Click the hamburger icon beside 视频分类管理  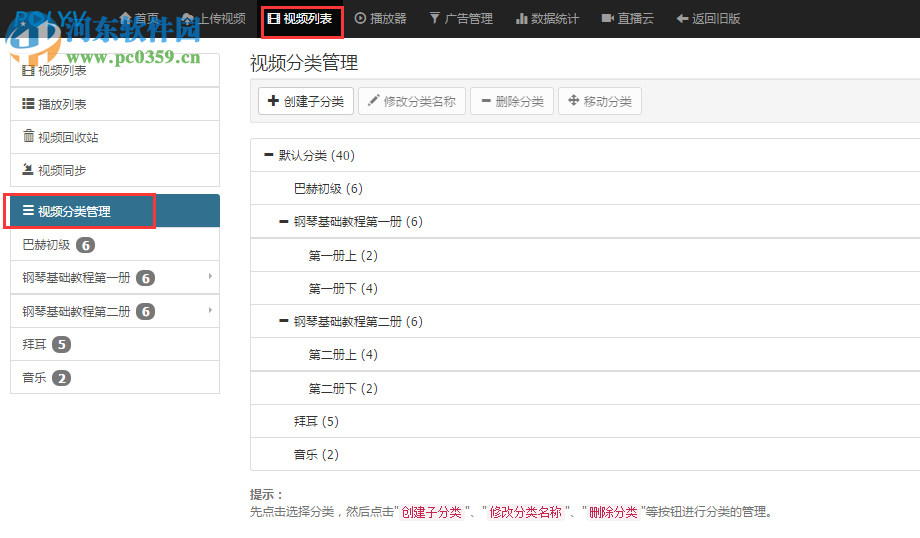point(28,210)
